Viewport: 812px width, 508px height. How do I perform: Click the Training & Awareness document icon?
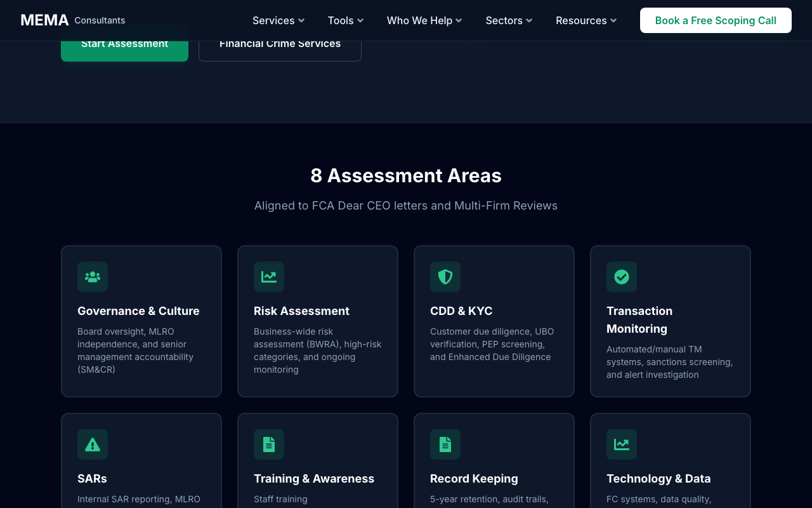click(x=269, y=444)
